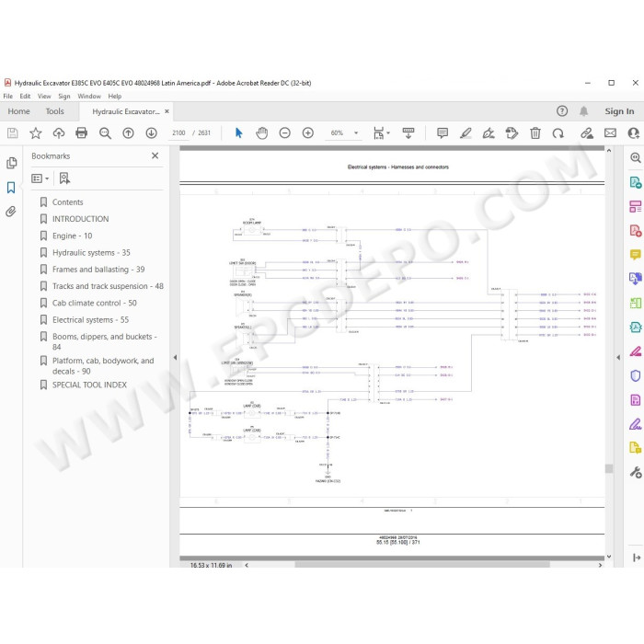This screenshot has width=644, height=644.
Task: Jump to Tracks and track suspension bookmark
Action: (x=108, y=286)
